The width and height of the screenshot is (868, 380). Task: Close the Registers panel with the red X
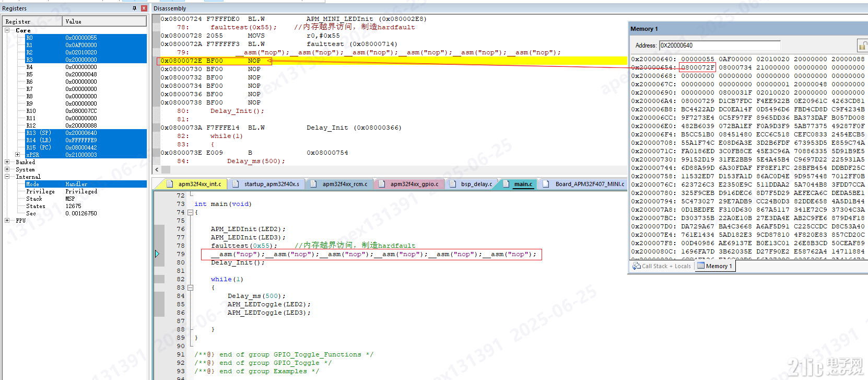coord(144,8)
